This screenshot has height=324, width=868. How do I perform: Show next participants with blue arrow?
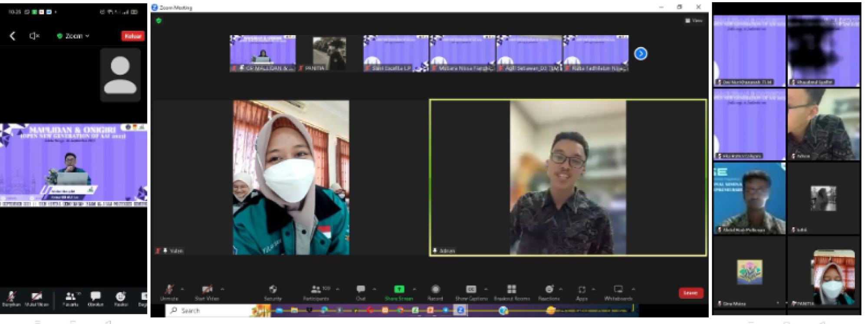(641, 53)
